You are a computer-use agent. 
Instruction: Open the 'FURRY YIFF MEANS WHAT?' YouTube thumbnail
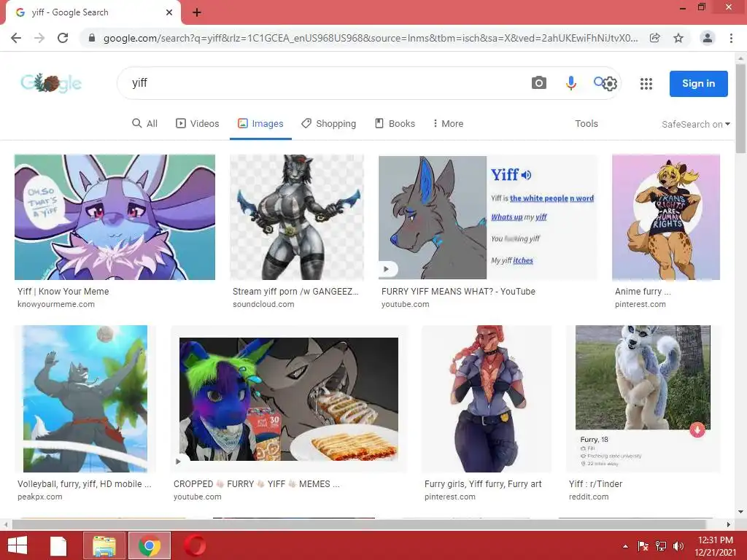click(488, 217)
